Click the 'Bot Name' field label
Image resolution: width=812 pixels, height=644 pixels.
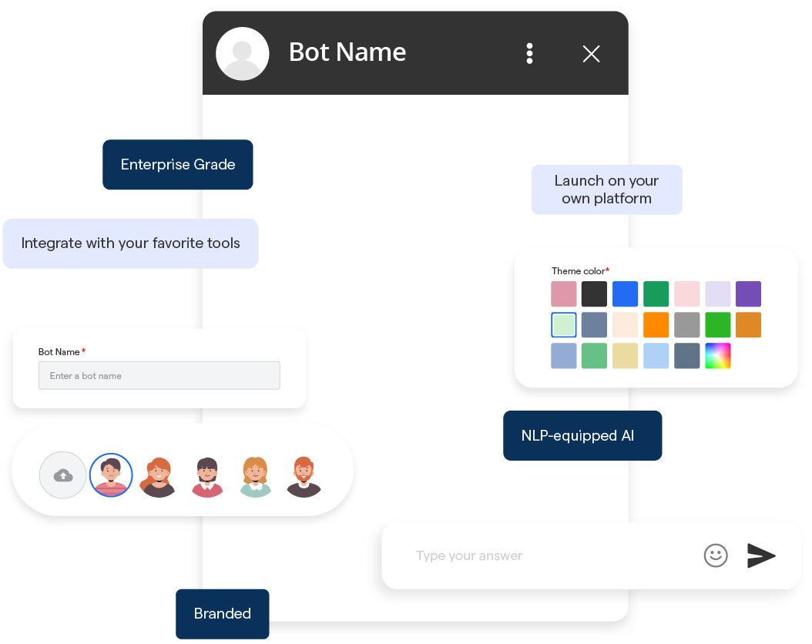(62, 352)
